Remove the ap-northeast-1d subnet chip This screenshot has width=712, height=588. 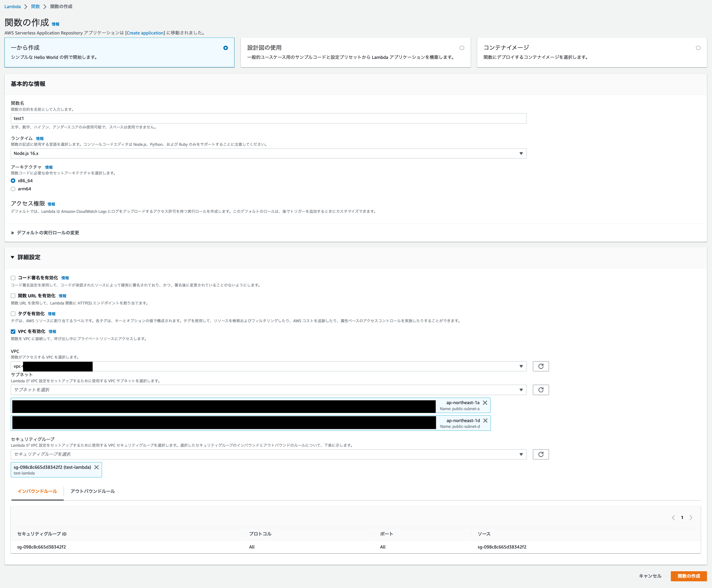pos(485,420)
